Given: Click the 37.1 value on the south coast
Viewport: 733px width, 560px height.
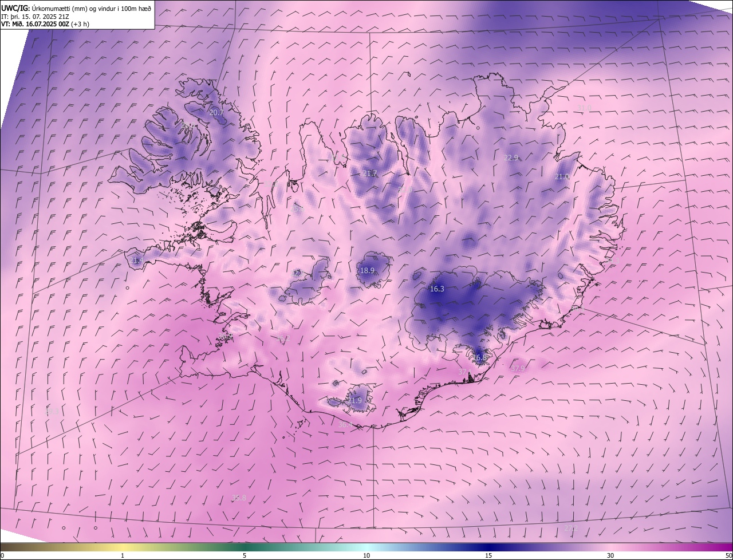Looking at the screenshot, I should (464, 372).
